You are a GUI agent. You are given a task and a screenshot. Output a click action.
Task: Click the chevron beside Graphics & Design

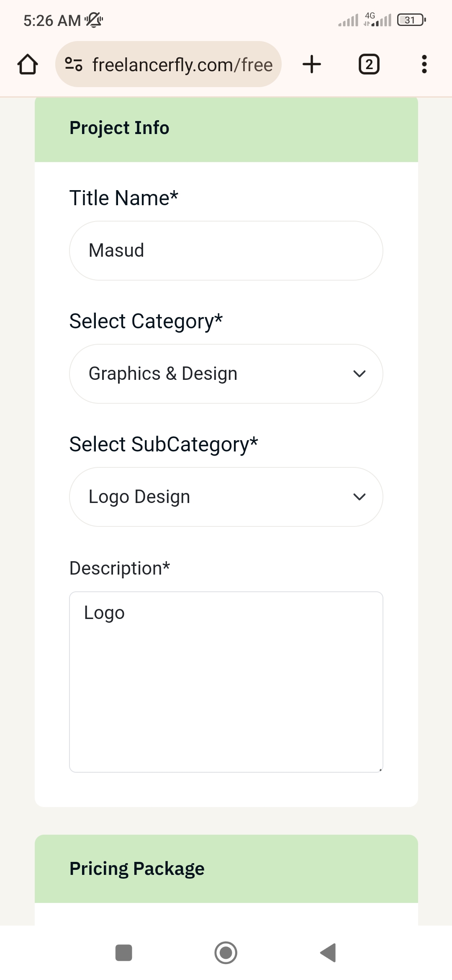tap(360, 374)
